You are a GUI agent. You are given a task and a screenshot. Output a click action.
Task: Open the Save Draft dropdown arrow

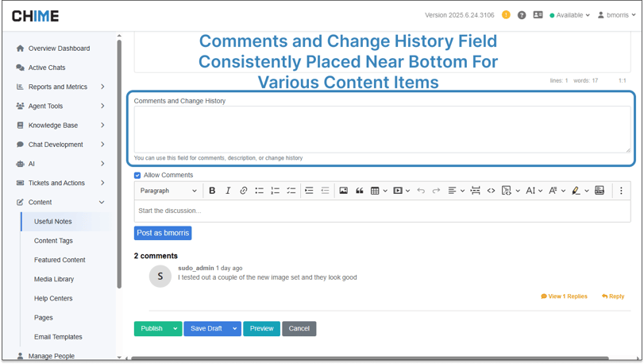(x=235, y=329)
